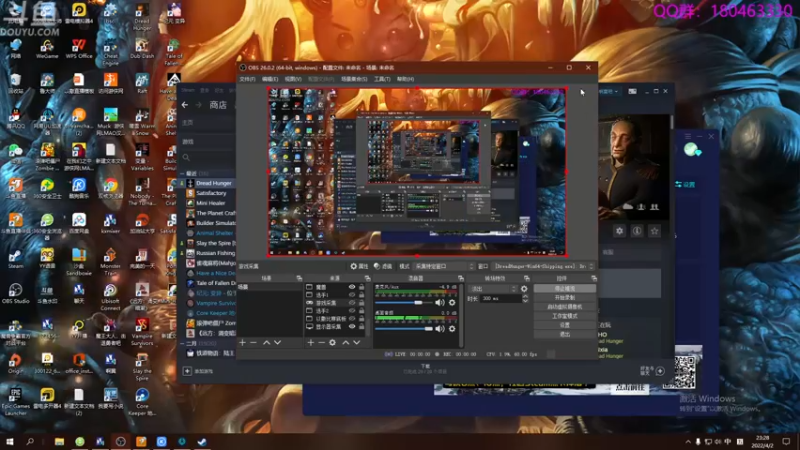This screenshot has width=800, height=450.
Task: Click the virtual camera start button
Action: click(x=565, y=307)
